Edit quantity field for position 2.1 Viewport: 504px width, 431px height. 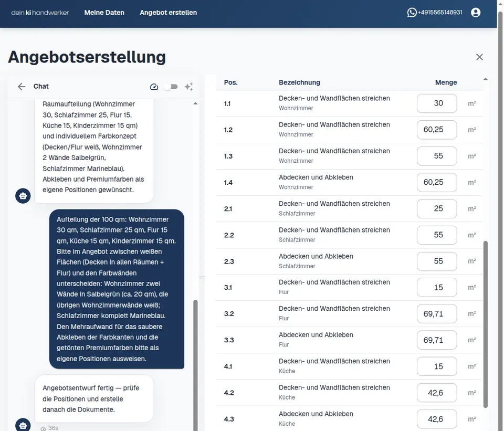[x=437, y=209]
